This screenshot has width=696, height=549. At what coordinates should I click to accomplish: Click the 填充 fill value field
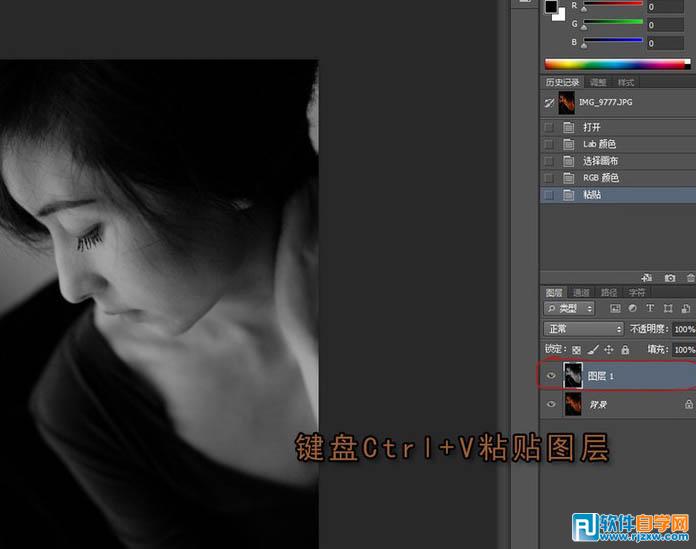tap(684, 350)
